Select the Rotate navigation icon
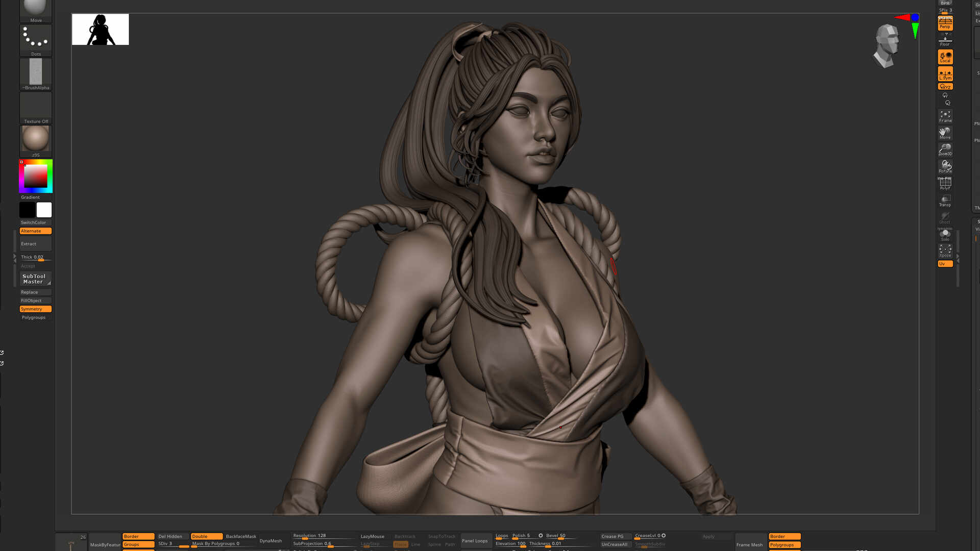This screenshot has width=980, height=551. (945, 166)
